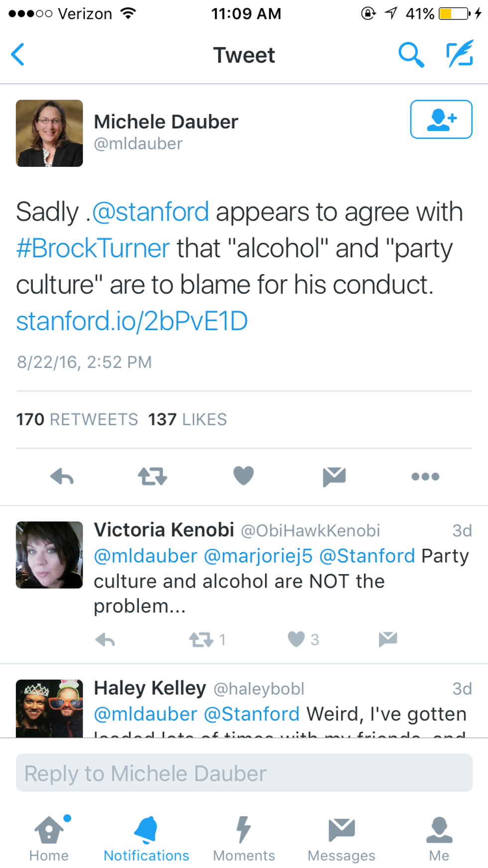Open more options ellipsis on tweet
This screenshot has width=488, height=868.
pos(425,477)
